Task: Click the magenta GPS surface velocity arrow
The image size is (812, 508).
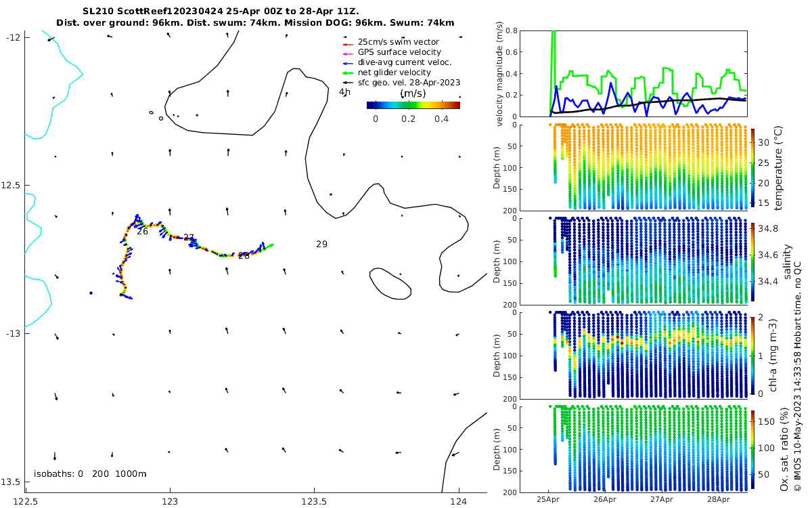Action: coord(348,52)
